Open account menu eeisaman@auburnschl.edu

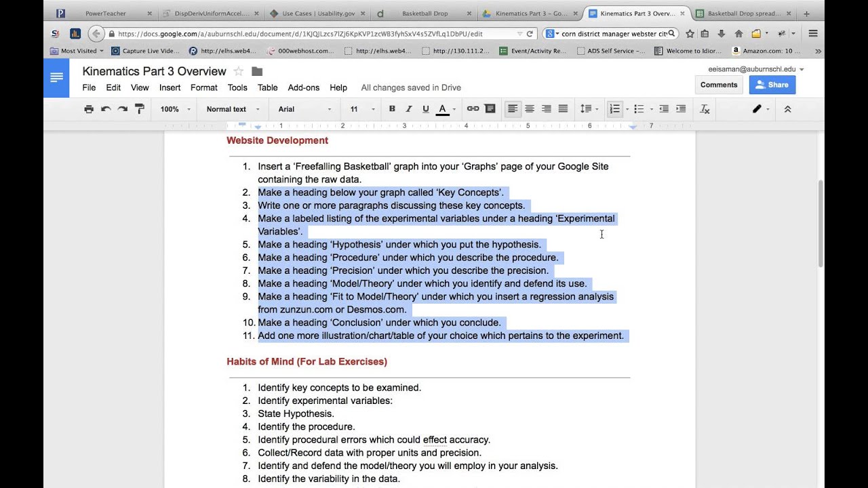coord(756,69)
